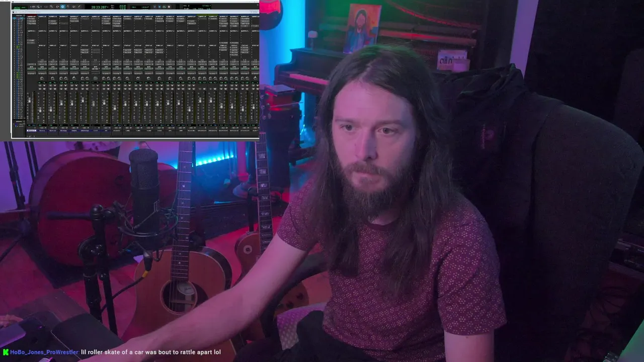Image resolution: width=644 pixels, height=362 pixels.
Task: Mute the second channel strip from left
Action: [x=44, y=89]
